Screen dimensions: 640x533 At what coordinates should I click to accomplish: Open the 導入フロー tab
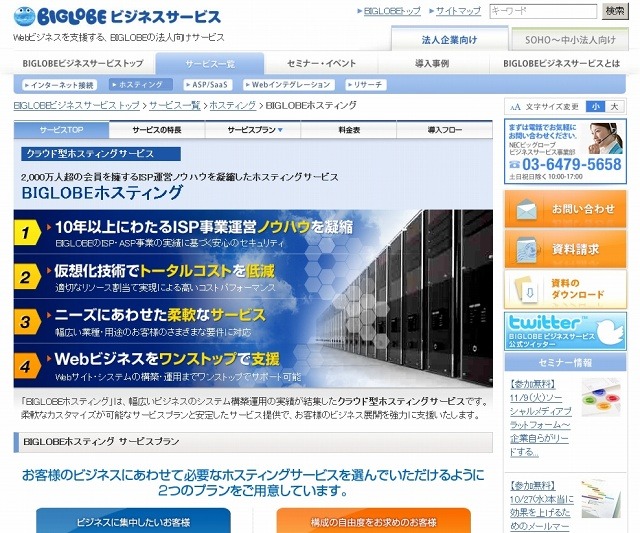[x=444, y=130]
